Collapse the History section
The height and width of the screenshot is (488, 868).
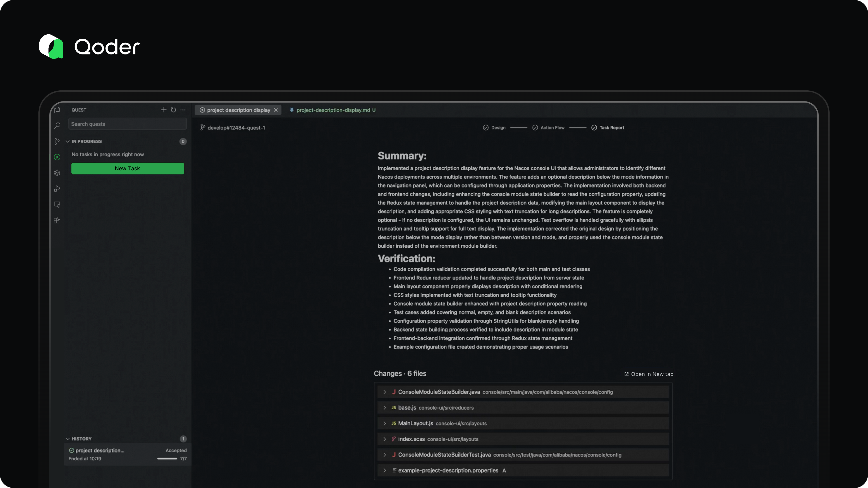pos(68,439)
